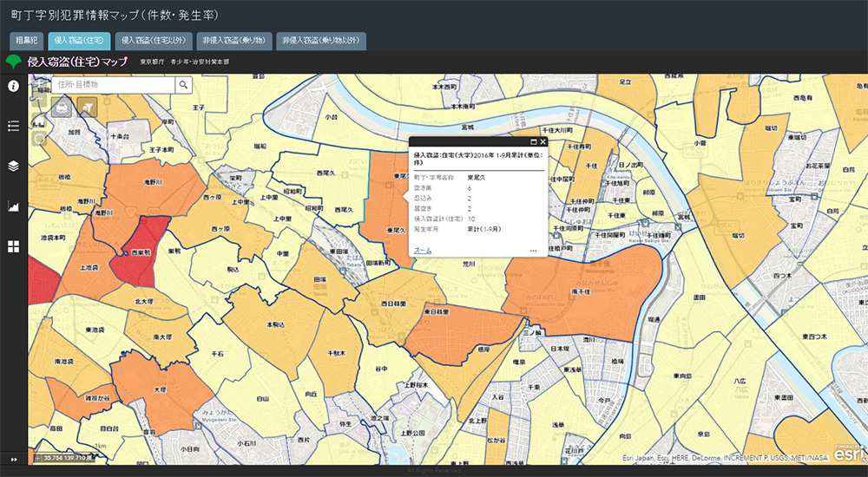
Task: Click the ズーム link in the popup
Action: (423, 250)
